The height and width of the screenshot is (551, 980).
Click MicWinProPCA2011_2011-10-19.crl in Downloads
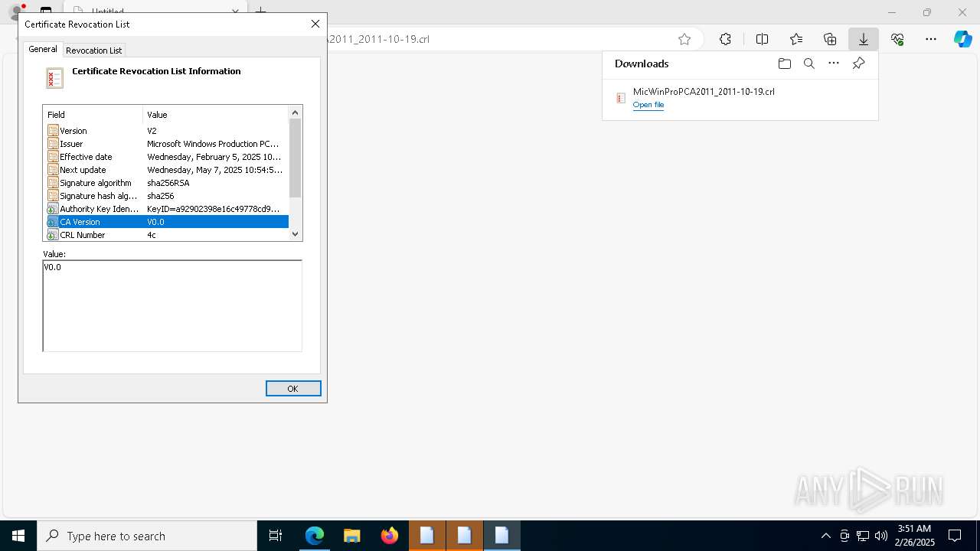coord(704,91)
